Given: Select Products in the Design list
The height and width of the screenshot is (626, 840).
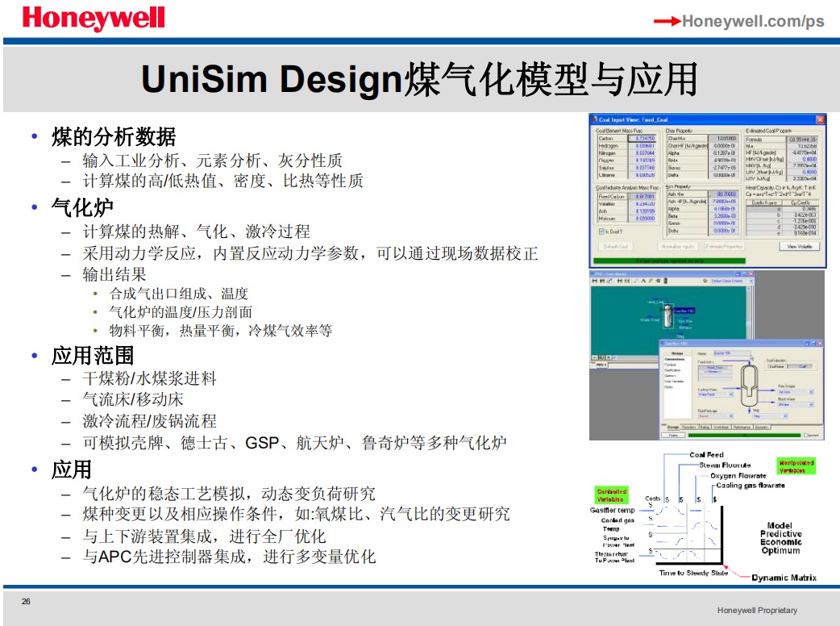Looking at the screenshot, I should point(670,365).
